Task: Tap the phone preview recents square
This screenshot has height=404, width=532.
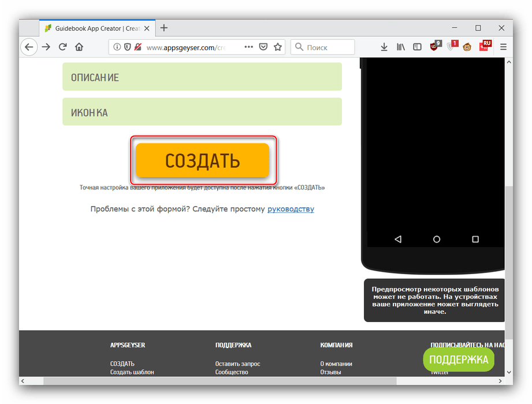Action: (475, 240)
